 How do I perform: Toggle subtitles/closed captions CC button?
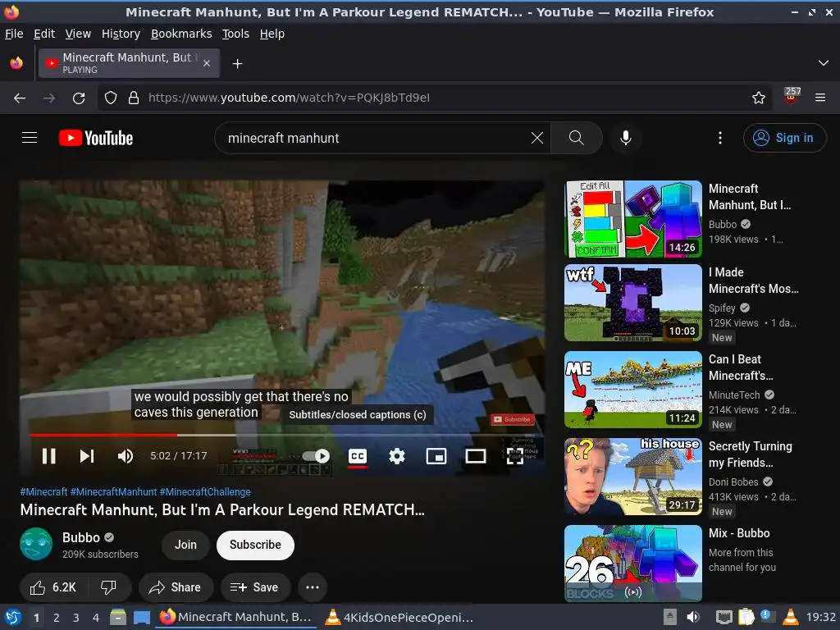point(358,456)
